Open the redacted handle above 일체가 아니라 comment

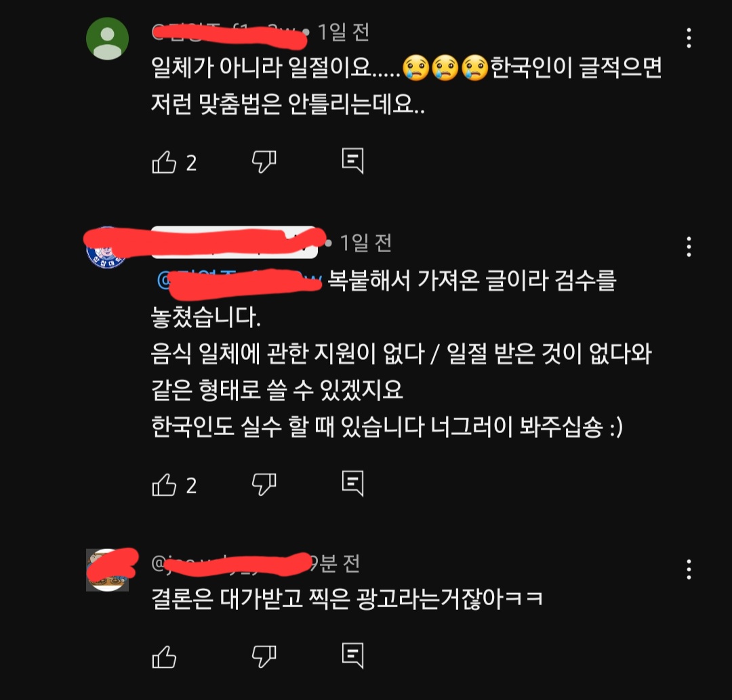(226, 33)
